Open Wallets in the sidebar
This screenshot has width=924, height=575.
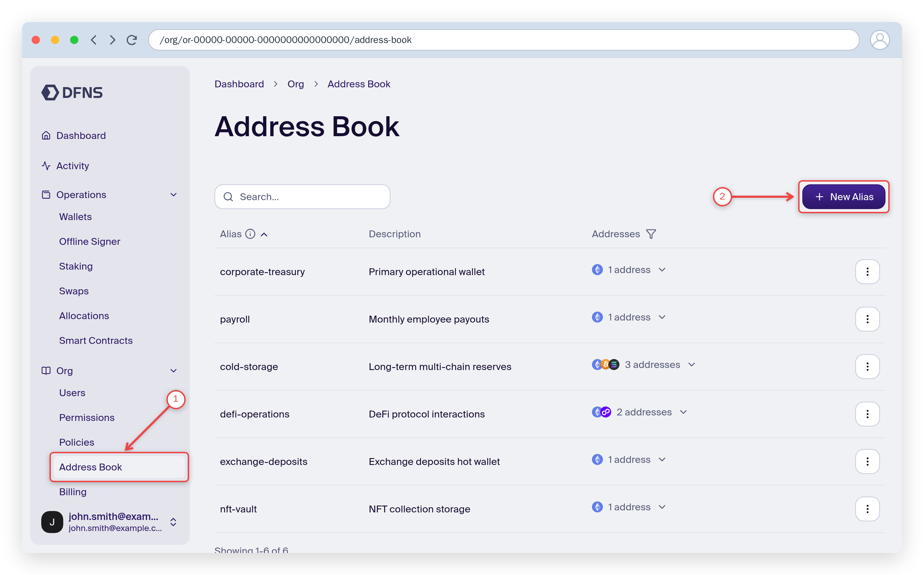coord(75,217)
